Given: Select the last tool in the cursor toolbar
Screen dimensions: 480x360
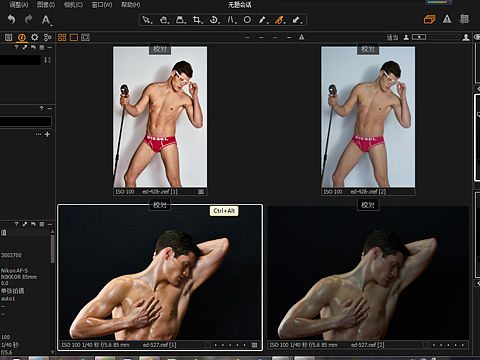Looking at the screenshot, I should (297, 20).
